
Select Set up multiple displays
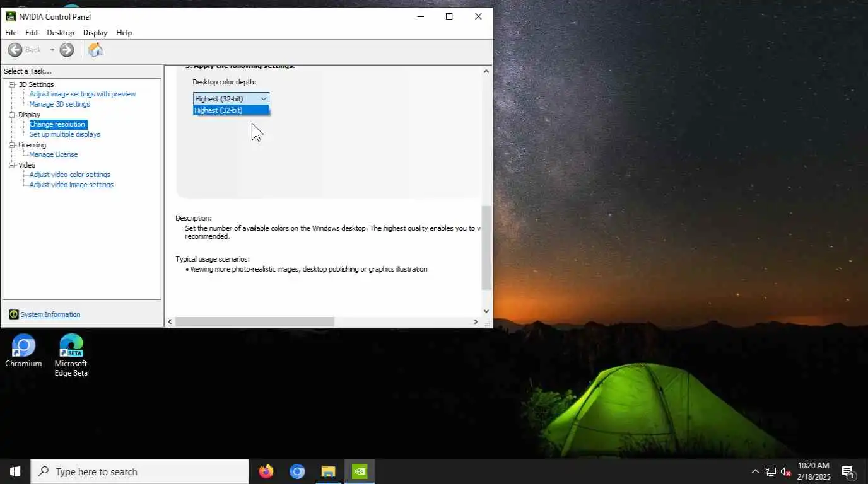tap(65, 134)
